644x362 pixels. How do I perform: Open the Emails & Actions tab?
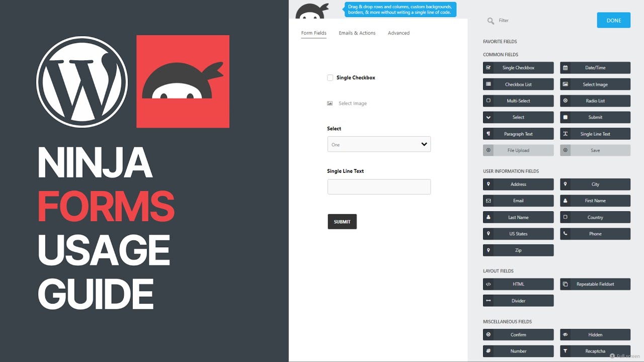pyautogui.click(x=357, y=33)
